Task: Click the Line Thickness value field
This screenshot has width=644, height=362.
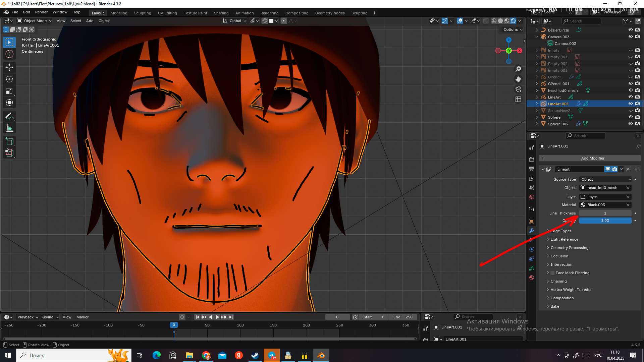Action: coord(605,213)
